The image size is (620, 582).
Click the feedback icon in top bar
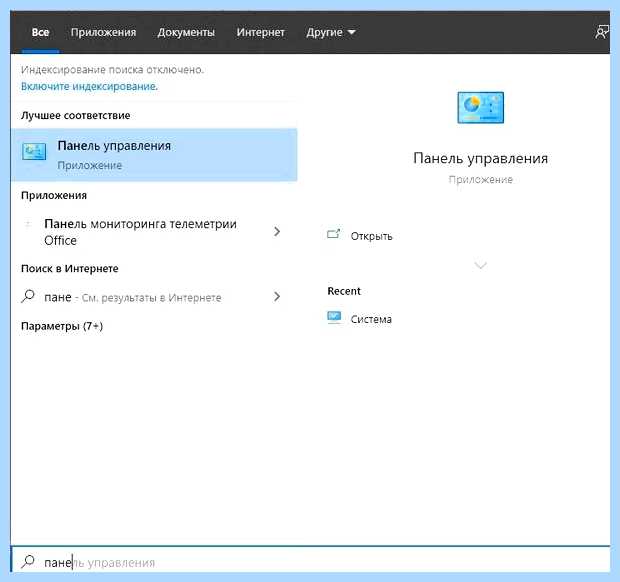tap(601, 32)
